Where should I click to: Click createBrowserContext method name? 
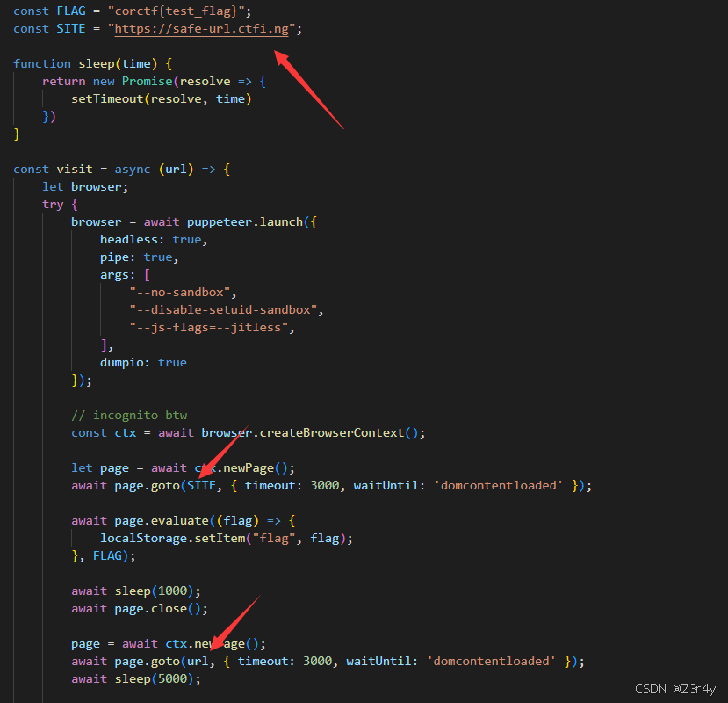(x=332, y=433)
